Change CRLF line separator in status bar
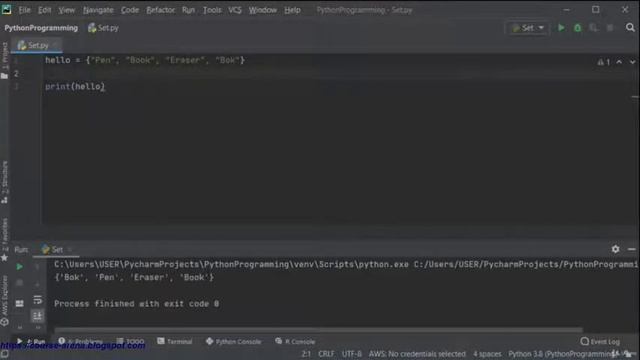Viewport: 640px width, 360px height. tap(326, 354)
